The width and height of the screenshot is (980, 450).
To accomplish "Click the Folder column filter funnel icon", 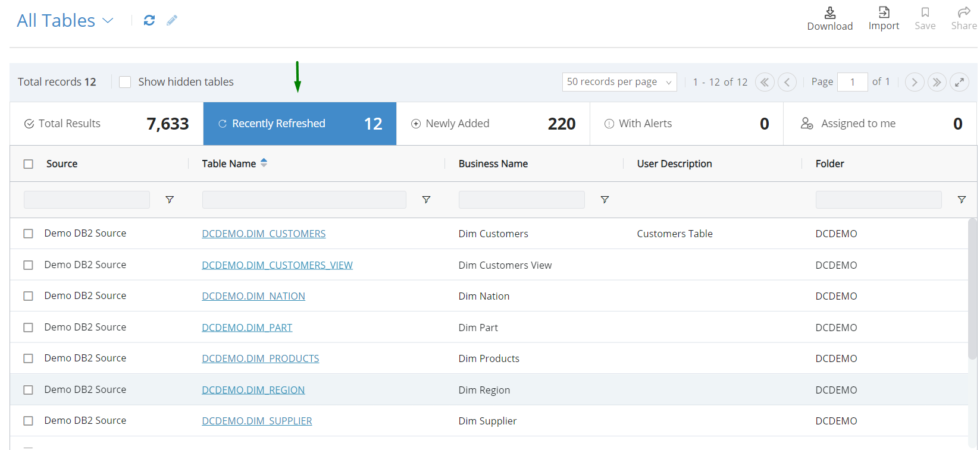I will pyautogui.click(x=962, y=200).
